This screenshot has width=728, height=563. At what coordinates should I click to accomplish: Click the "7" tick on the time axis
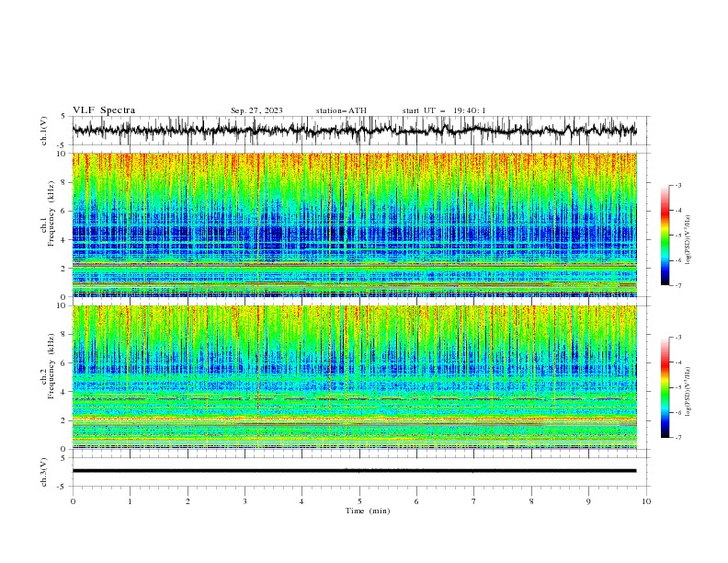coord(474,501)
